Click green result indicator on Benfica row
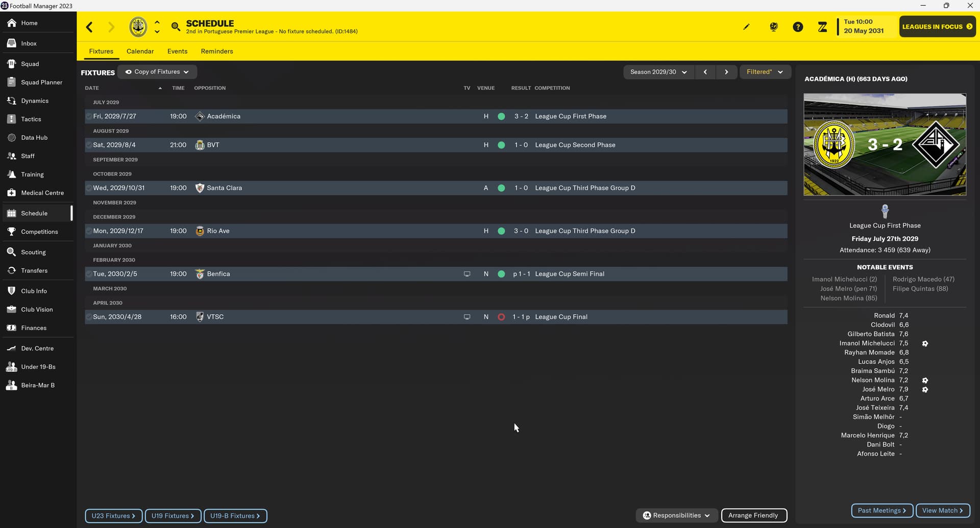Image resolution: width=980 pixels, height=528 pixels. [501, 274]
